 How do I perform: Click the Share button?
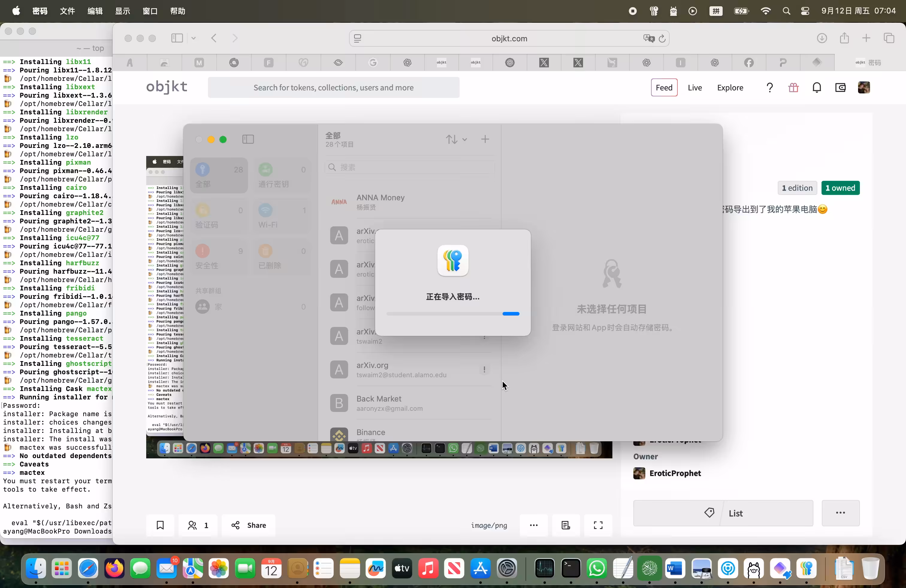[249, 525]
